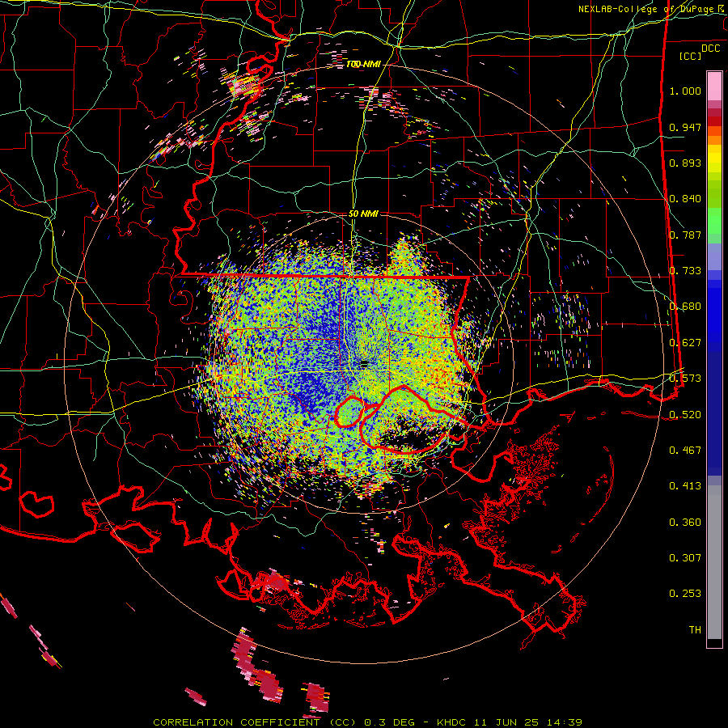Click the 14:39 timestamp text
This screenshot has height=728, width=728.
tap(563, 722)
